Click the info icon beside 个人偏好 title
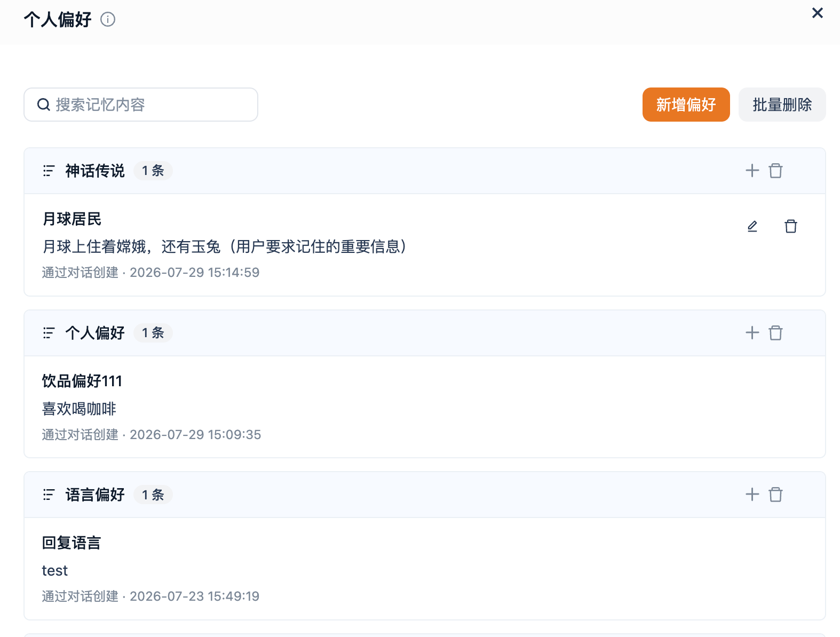This screenshot has width=840, height=637. tap(108, 20)
